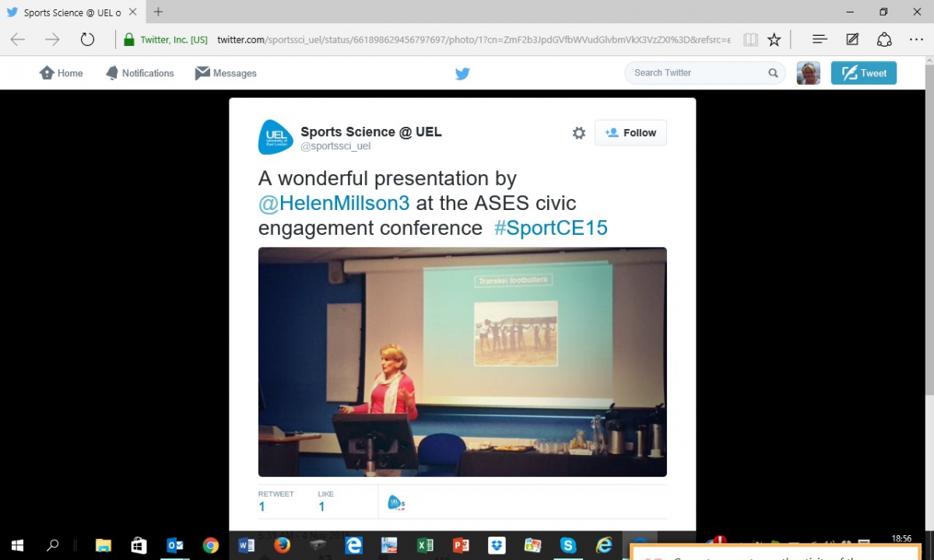Select the Sports Science @ UEL browser tab
The width and height of the screenshot is (934, 560).
click(x=72, y=12)
